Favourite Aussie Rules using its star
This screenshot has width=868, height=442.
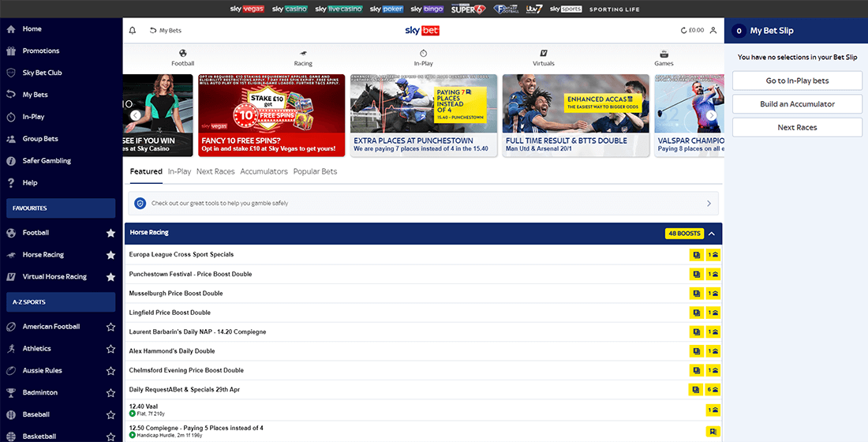coord(110,370)
